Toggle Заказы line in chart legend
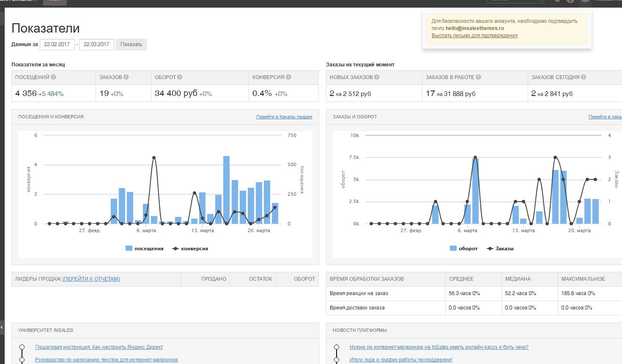The image size is (622, 364). [500, 249]
